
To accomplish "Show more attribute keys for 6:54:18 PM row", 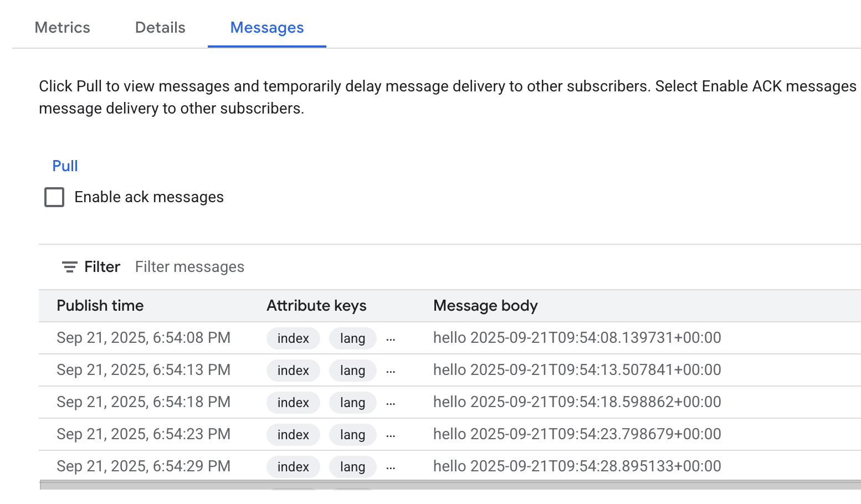I will [x=391, y=403].
